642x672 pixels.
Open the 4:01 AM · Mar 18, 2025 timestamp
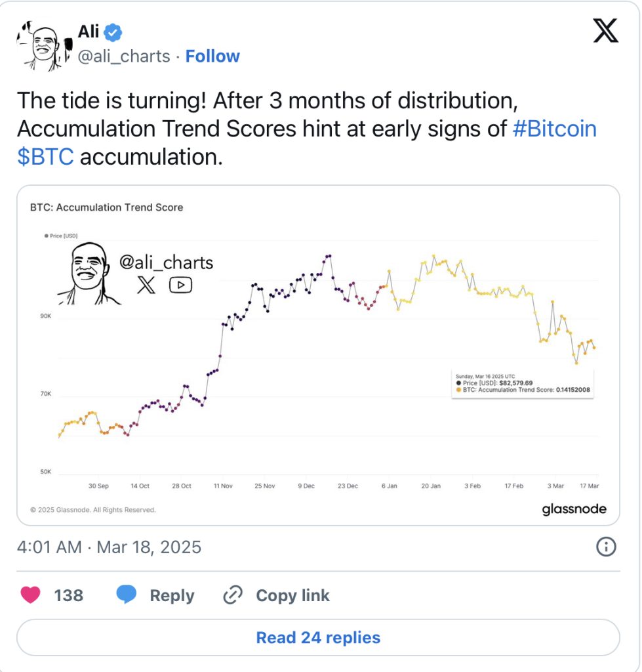110,547
